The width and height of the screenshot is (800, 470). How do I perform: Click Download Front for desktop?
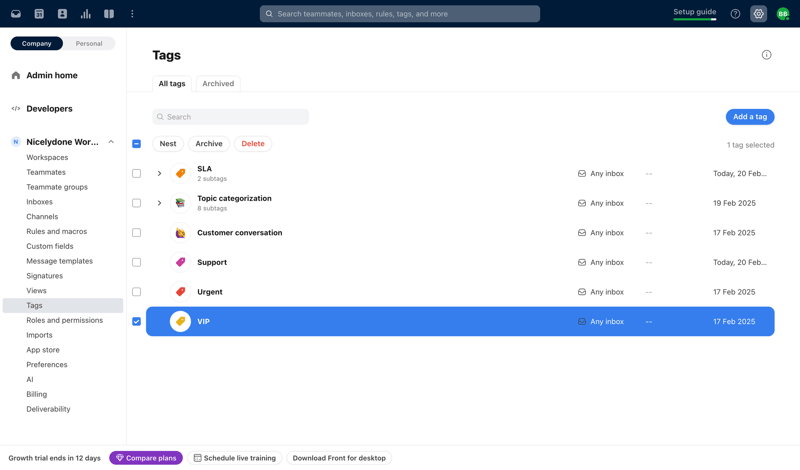pos(339,458)
